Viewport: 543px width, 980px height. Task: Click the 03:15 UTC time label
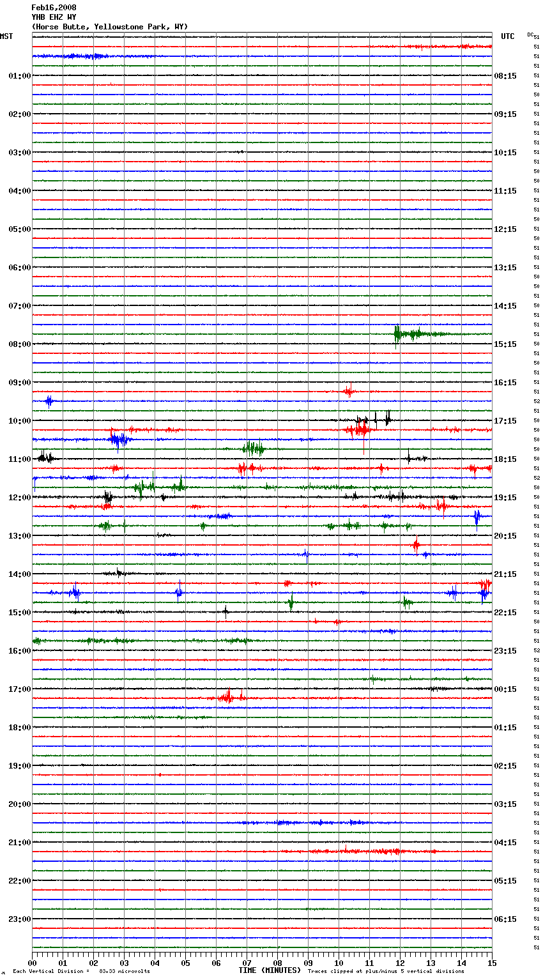coord(505,804)
